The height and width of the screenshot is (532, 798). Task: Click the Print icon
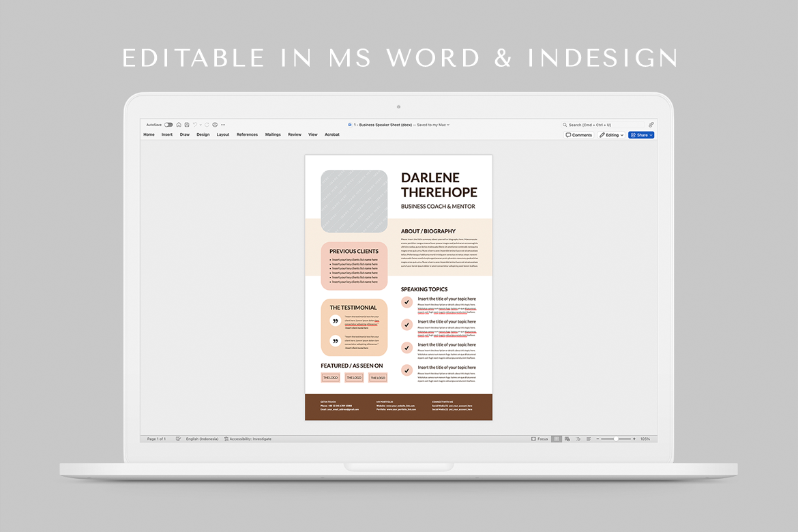coord(215,125)
